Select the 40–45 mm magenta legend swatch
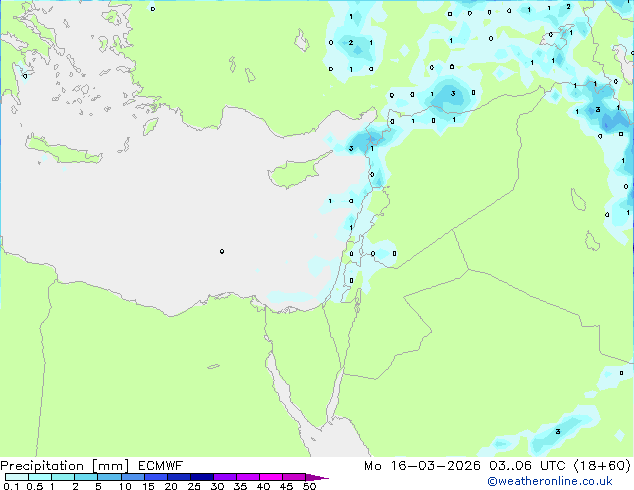The height and width of the screenshot is (490, 634). [271, 477]
